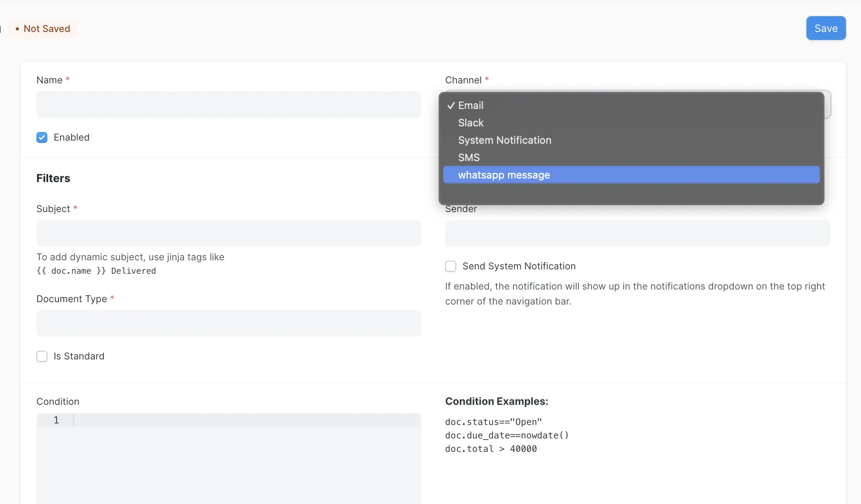Choose Slack from the Channel list

[x=631, y=123]
